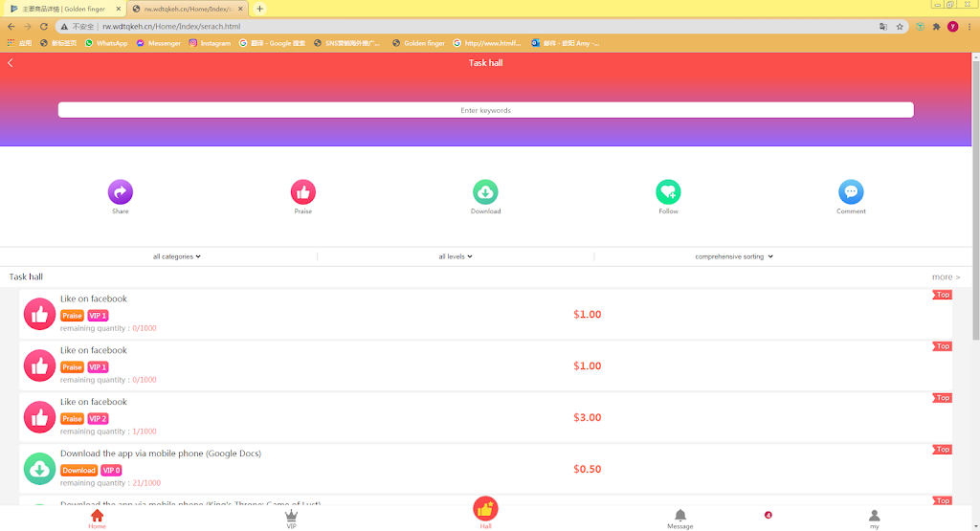Screen dimensions: 980x531
Task: Click the browser address bar URL
Action: coord(171,26)
